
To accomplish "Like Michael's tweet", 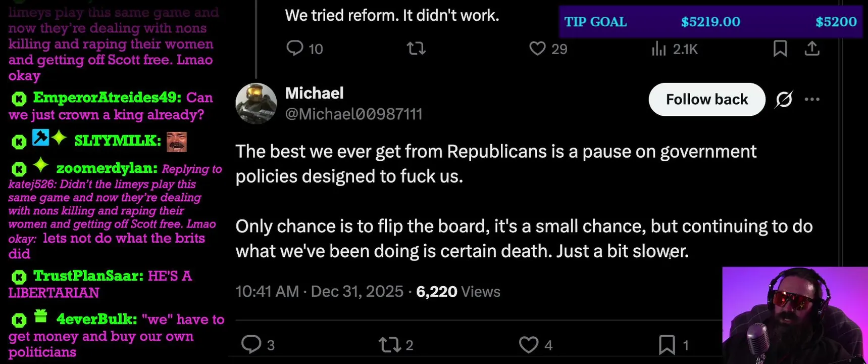I will coord(529,345).
